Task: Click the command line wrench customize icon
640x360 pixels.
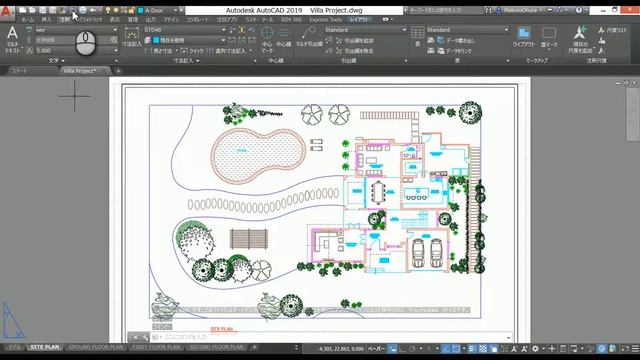Action: coord(144,337)
